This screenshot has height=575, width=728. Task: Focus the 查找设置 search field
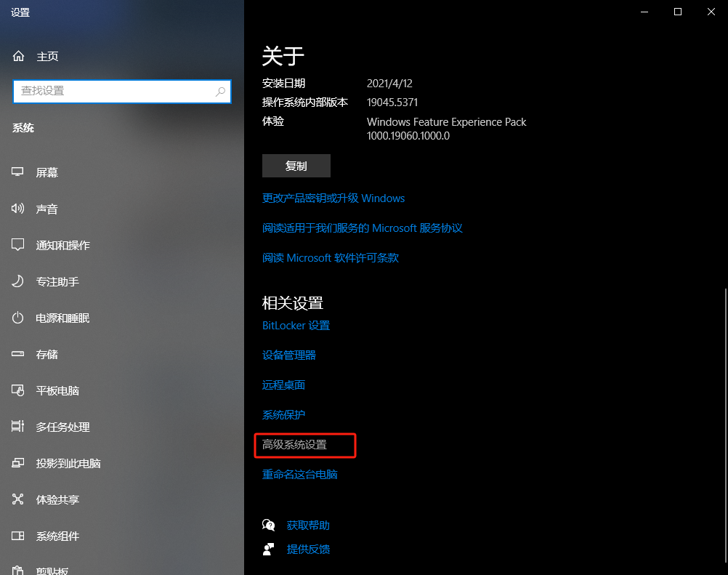tap(122, 92)
